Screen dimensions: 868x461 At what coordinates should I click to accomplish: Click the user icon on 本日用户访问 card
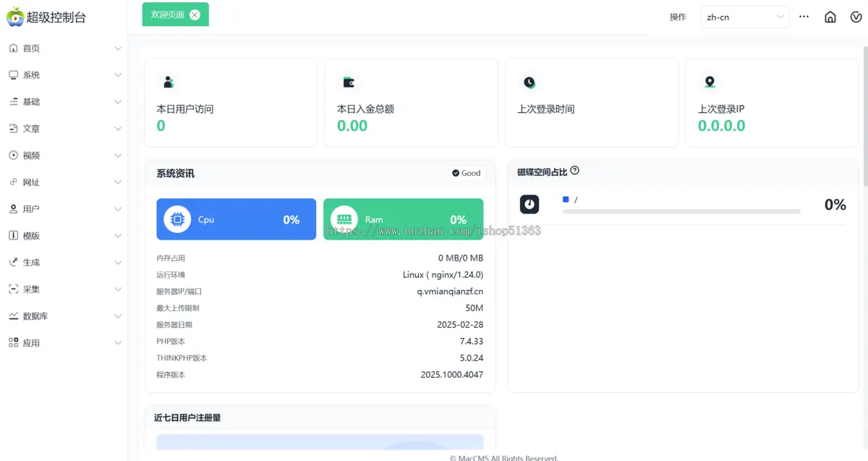(168, 83)
